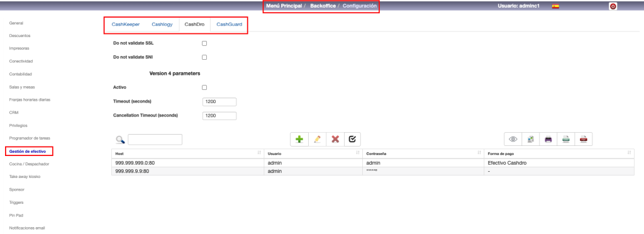Enable Do not validate SNI checkbox
Viewport: 644px width, 234px height.
click(204, 57)
